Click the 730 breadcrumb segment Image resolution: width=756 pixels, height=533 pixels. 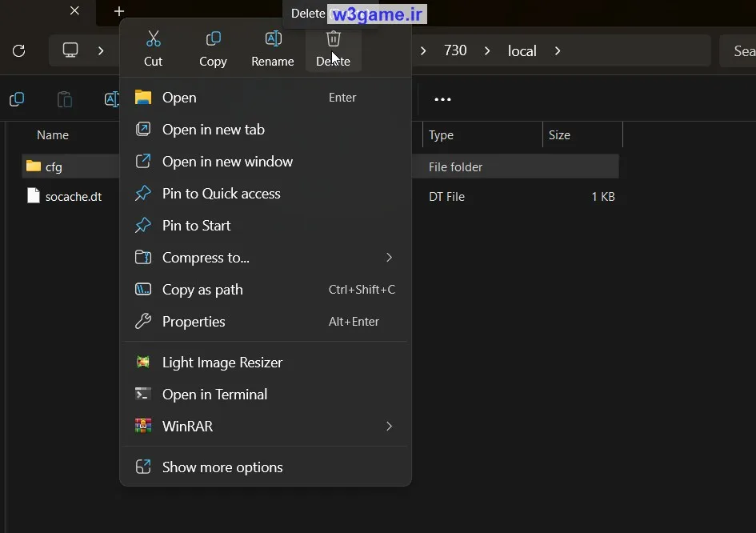point(455,50)
